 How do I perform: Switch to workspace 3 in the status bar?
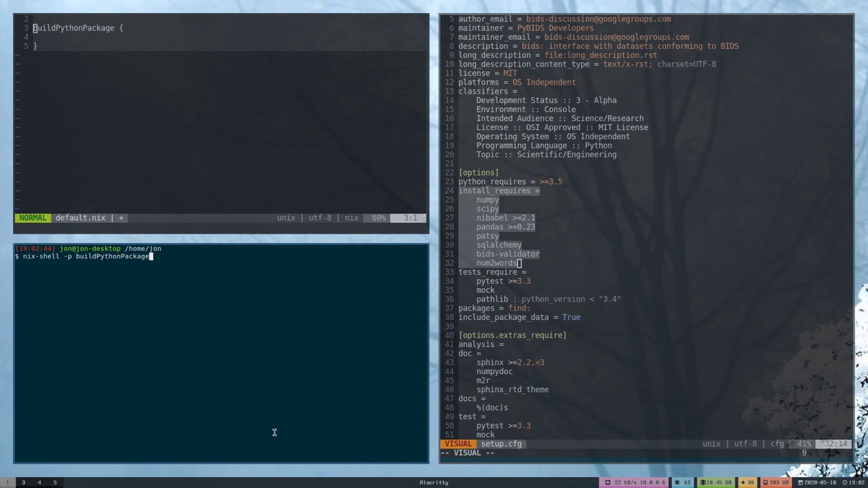coord(23,483)
